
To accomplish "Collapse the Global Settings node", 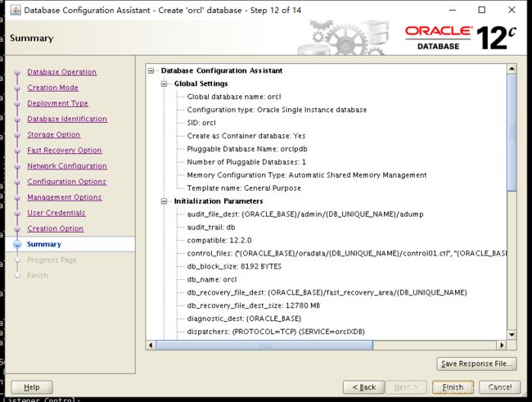I will [x=165, y=84].
